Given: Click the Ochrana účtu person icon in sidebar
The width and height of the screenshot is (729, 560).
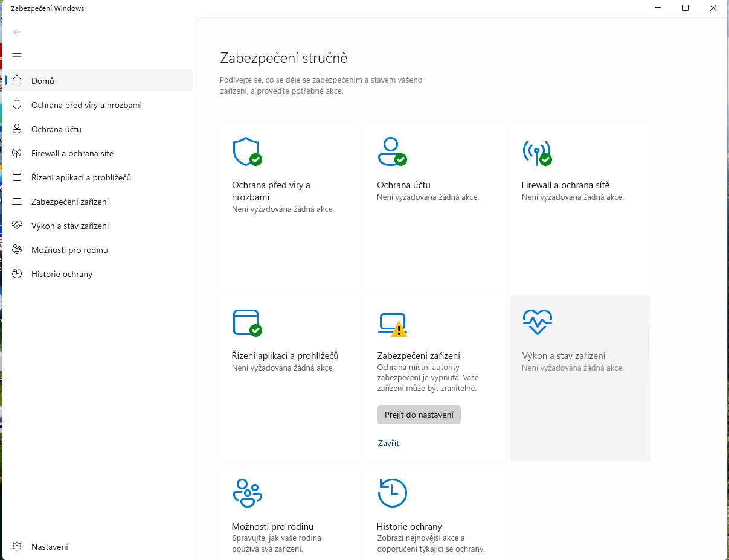Looking at the screenshot, I should [17, 129].
